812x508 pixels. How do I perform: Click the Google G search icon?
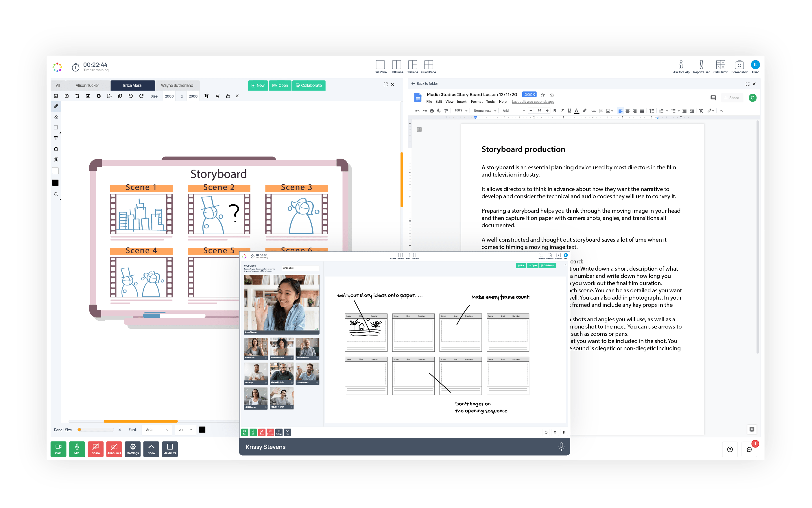click(99, 96)
